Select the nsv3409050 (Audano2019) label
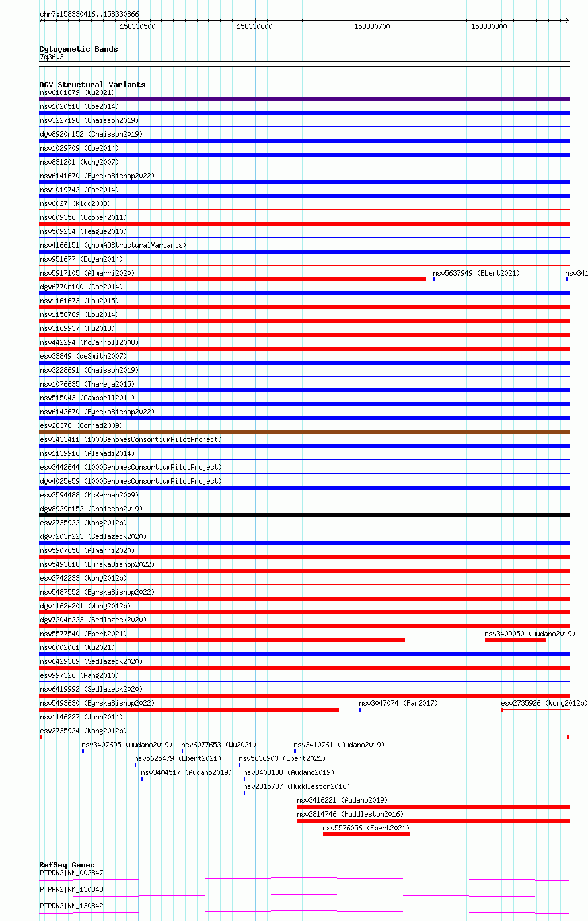 [530, 634]
